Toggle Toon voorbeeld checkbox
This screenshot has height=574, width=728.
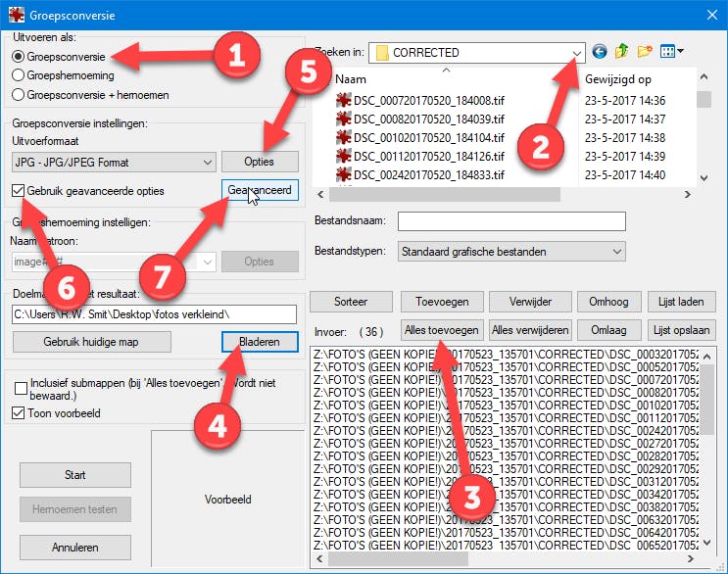18,413
